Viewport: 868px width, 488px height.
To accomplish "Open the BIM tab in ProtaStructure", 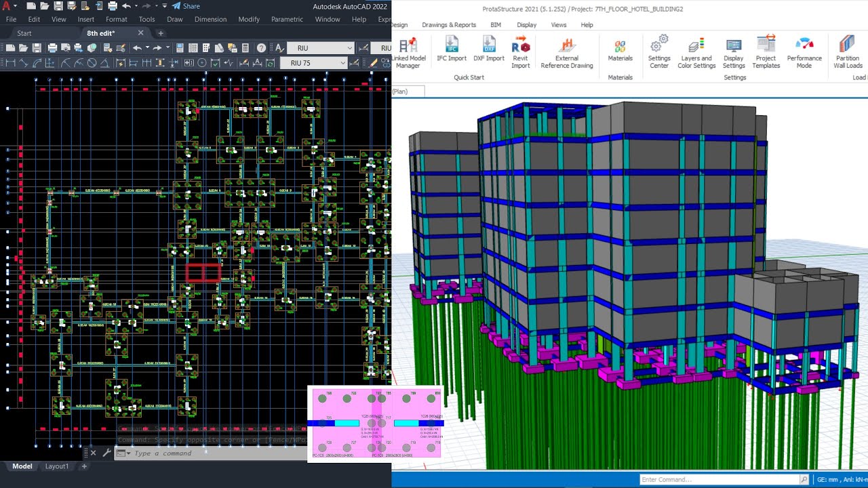I will 496,25.
